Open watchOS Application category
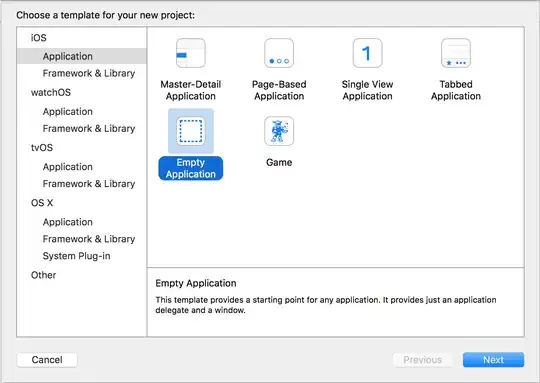 pos(68,112)
